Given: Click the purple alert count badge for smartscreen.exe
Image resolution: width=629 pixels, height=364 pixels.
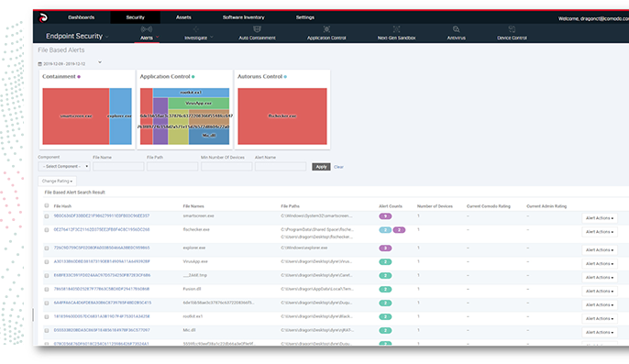Looking at the screenshot, I should point(385,216).
